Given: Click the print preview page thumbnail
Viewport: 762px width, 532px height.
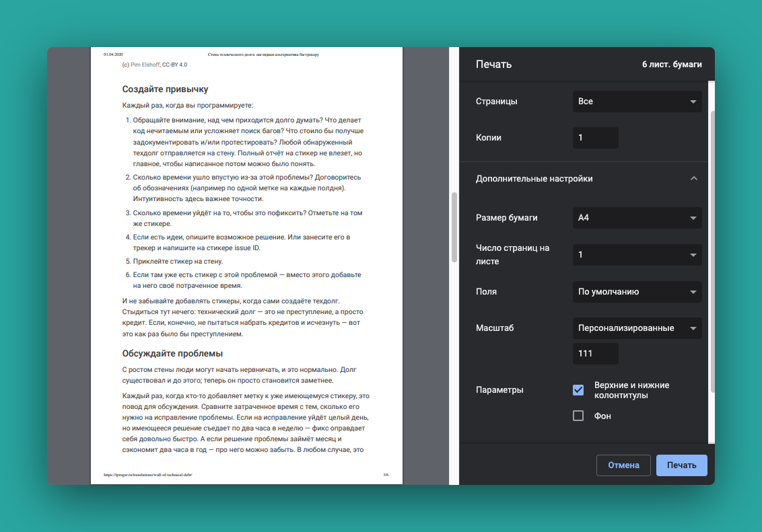Looking at the screenshot, I should [246, 266].
